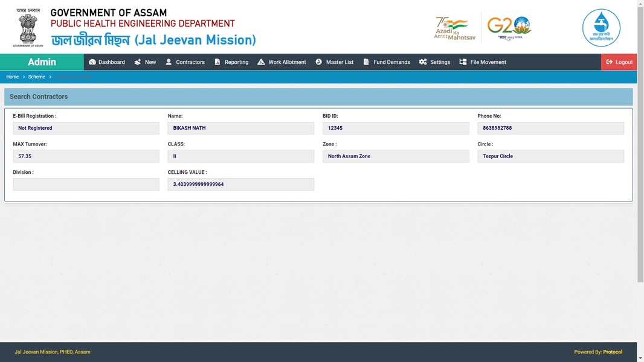Screen dimensions: 644x362
Task: Open the File Movement menu
Action: 483,62
